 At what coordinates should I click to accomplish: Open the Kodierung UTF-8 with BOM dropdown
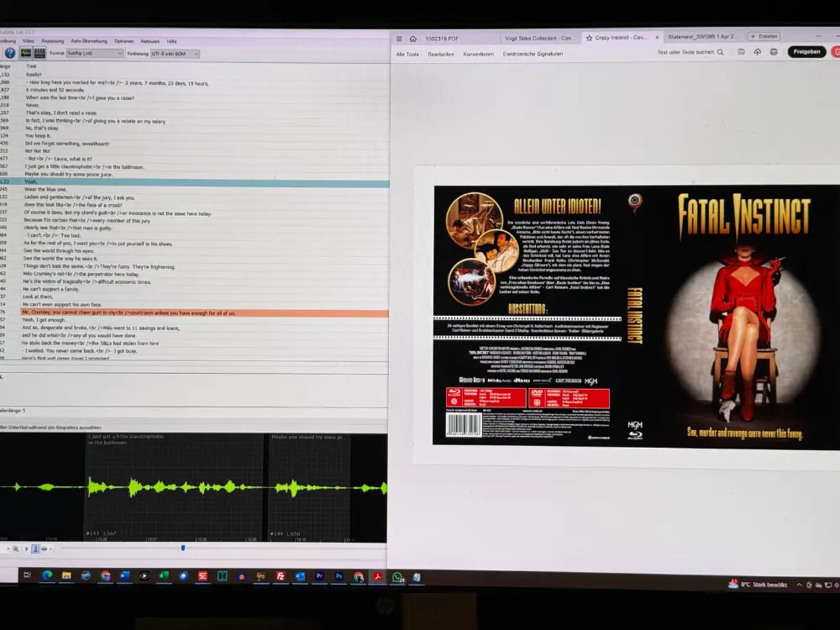(176, 54)
